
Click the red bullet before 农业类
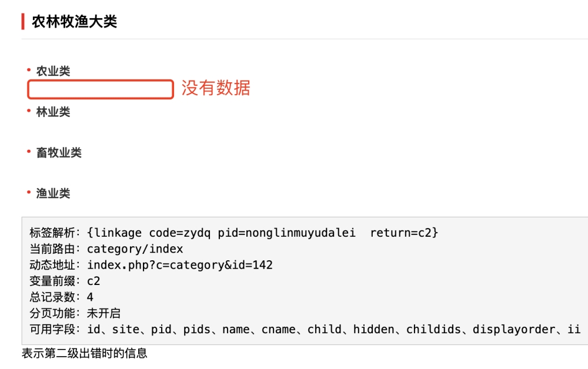click(29, 70)
